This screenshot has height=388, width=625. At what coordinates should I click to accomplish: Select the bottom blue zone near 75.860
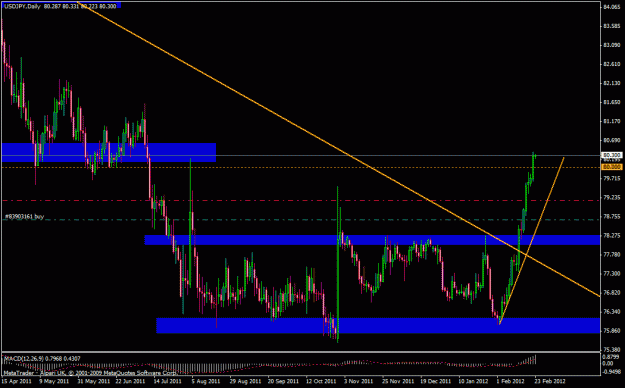(378, 325)
